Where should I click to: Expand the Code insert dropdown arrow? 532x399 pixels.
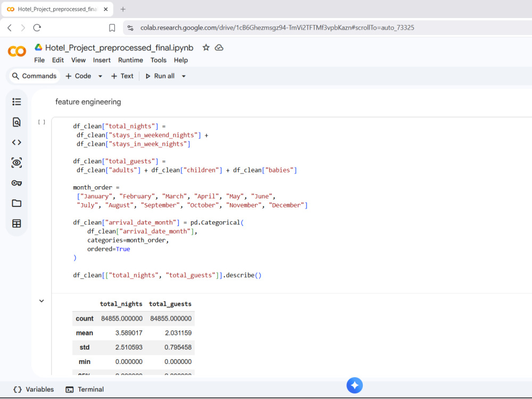pyautogui.click(x=100, y=76)
